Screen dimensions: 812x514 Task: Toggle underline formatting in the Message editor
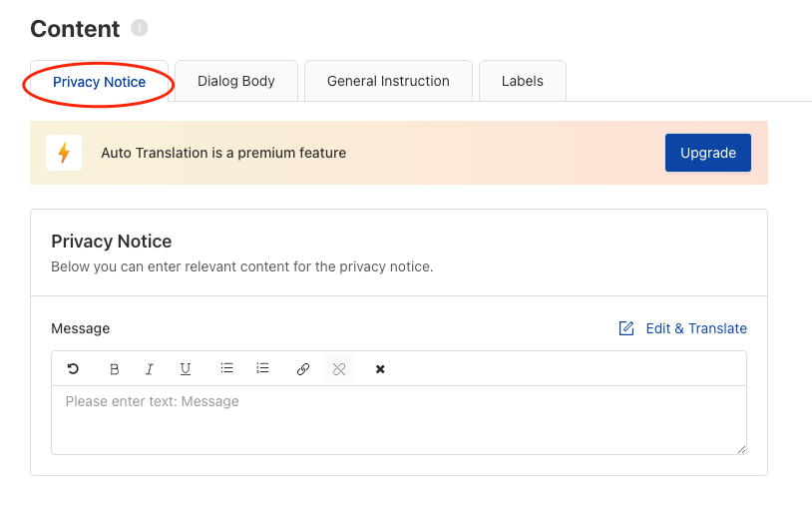pyautogui.click(x=186, y=369)
